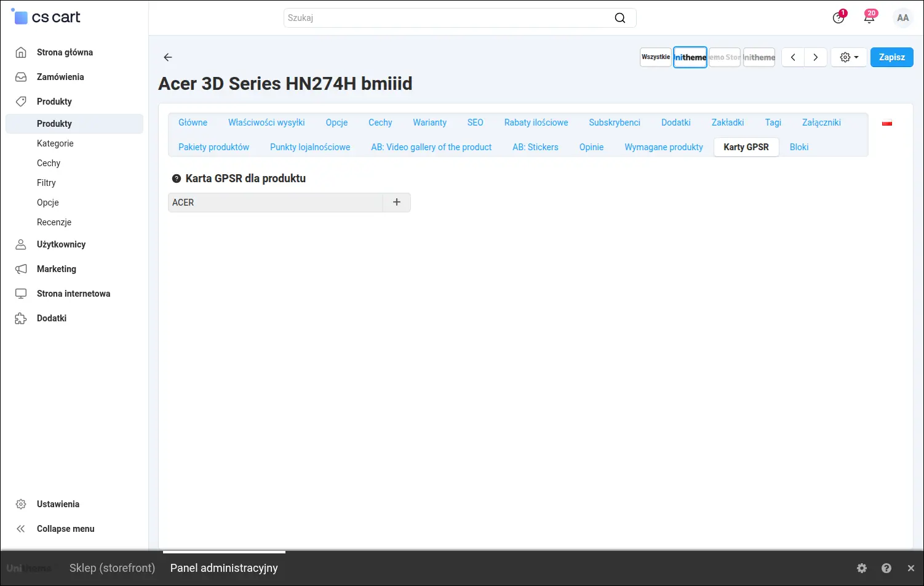This screenshot has width=924, height=586.
Task: Open the Właściwości wysyłki tab
Action: [x=266, y=122]
